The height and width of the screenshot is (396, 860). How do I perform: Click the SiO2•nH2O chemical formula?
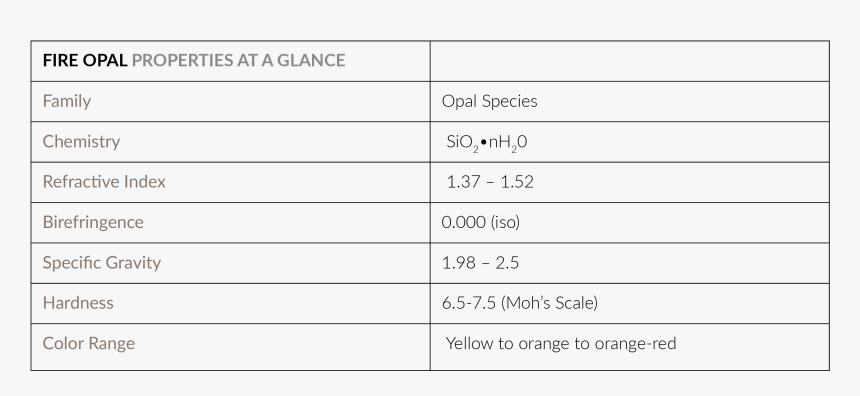pos(486,143)
